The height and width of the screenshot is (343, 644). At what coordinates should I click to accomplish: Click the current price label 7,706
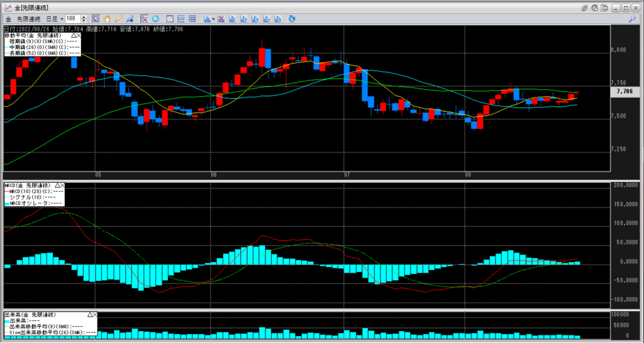pos(625,91)
